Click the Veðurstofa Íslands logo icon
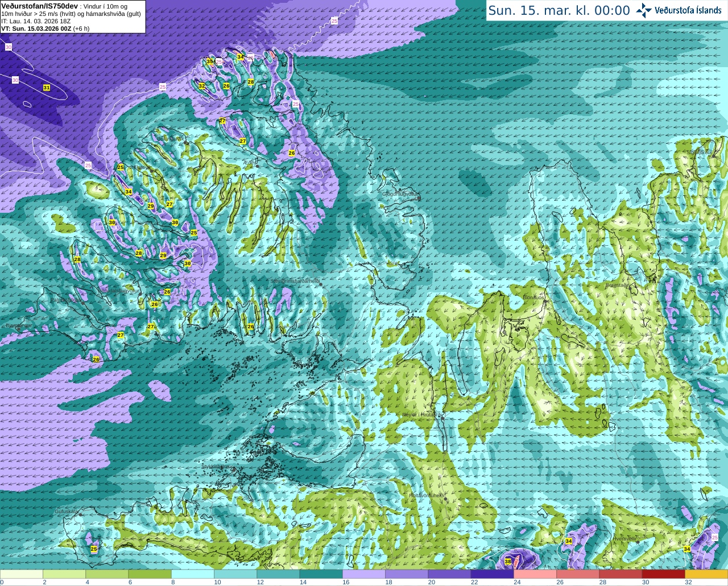This screenshot has height=586, width=728. click(x=643, y=10)
